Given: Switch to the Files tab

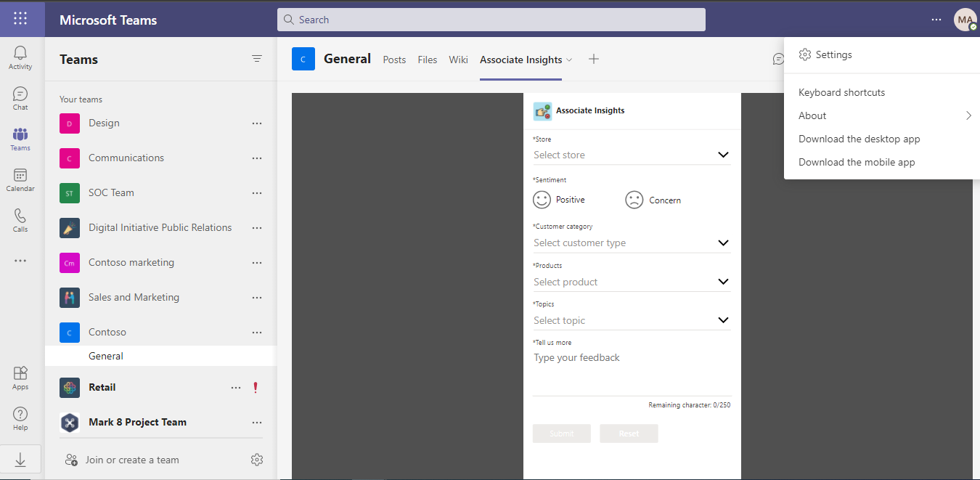Looking at the screenshot, I should point(428,60).
